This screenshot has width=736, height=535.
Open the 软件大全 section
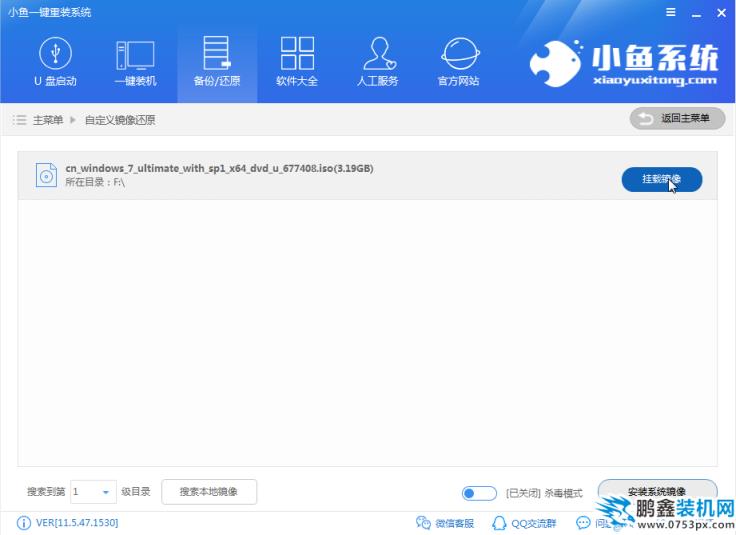[297, 62]
